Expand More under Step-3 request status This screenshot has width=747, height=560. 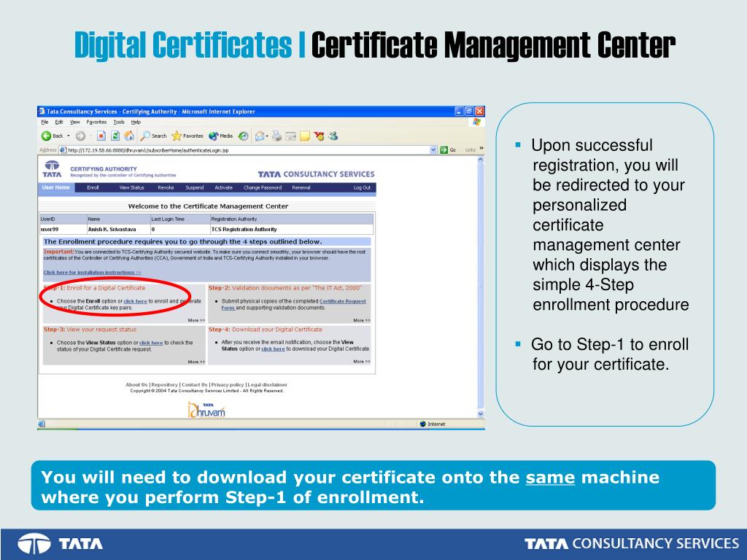pyautogui.click(x=196, y=362)
